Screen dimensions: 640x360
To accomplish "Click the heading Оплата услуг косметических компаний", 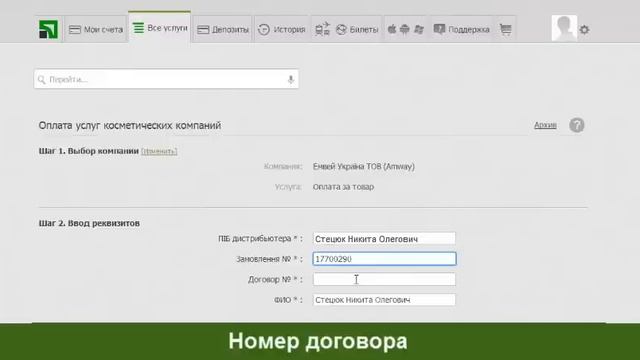I will click(130, 125).
